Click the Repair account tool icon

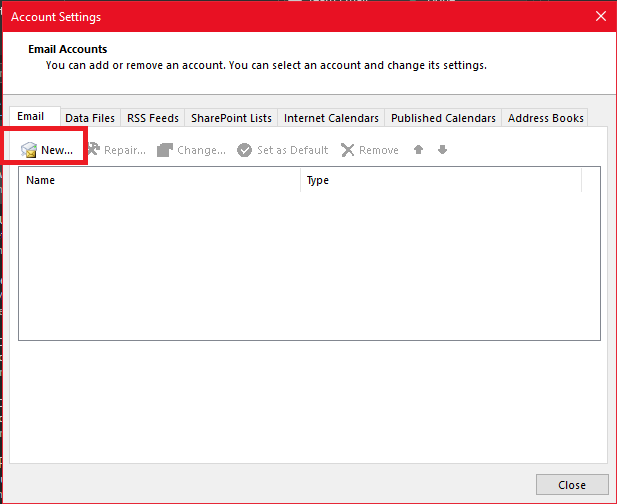(x=94, y=150)
